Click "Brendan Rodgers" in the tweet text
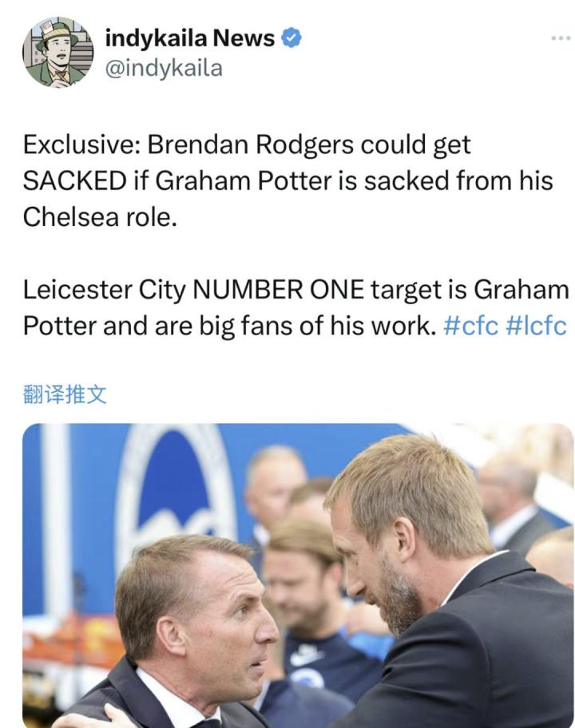This screenshot has height=728, width=575. 250,145
